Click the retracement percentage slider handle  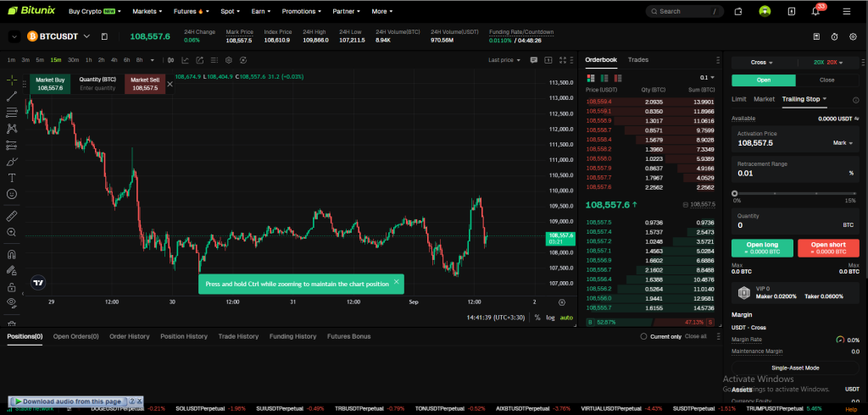tap(735, 191)
